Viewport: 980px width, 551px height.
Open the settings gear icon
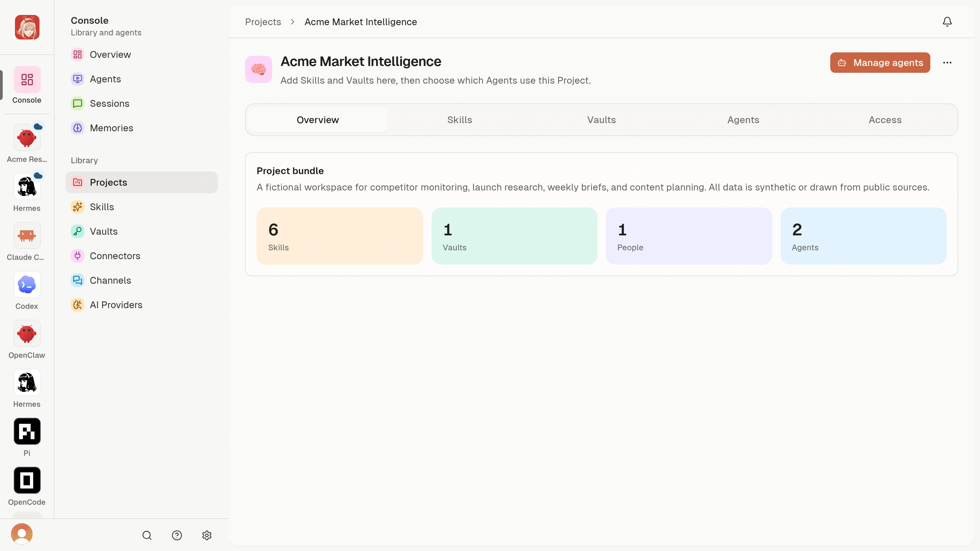[x=207, y=535]
